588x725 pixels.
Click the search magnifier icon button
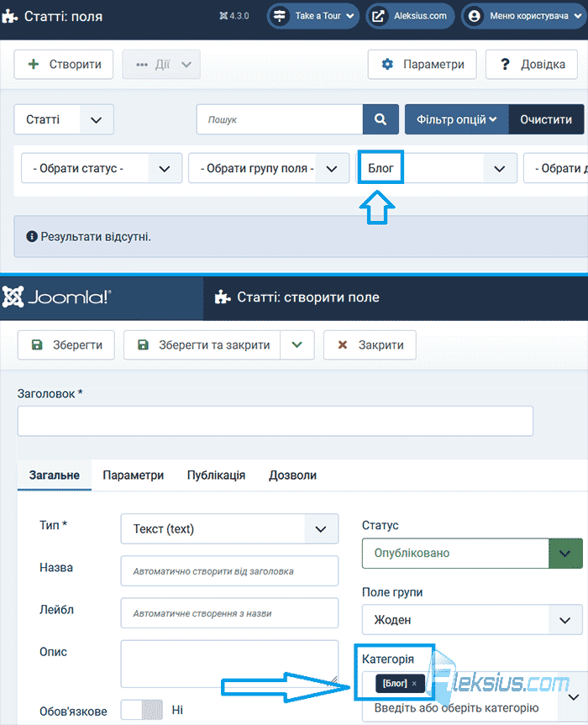(x=381, y=119)
